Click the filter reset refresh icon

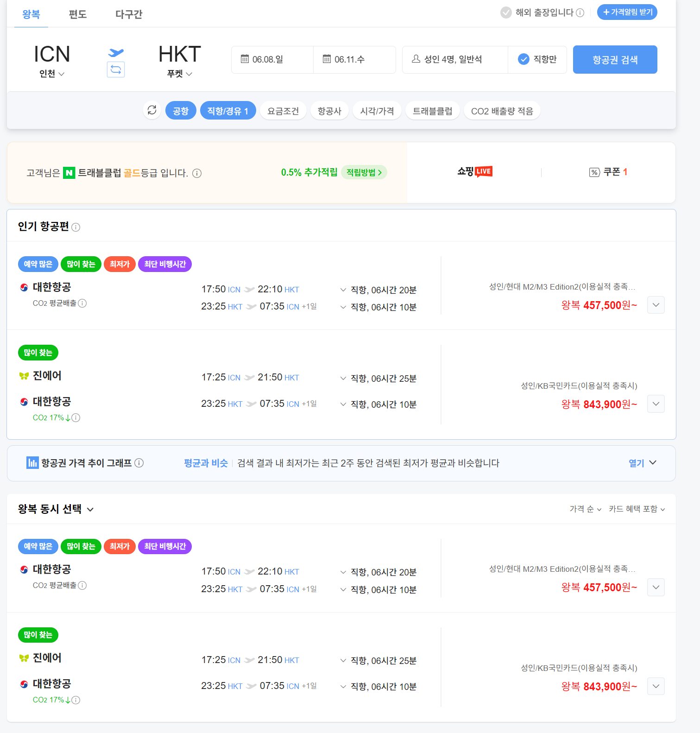pyautogui.click(x=152, y=110)
